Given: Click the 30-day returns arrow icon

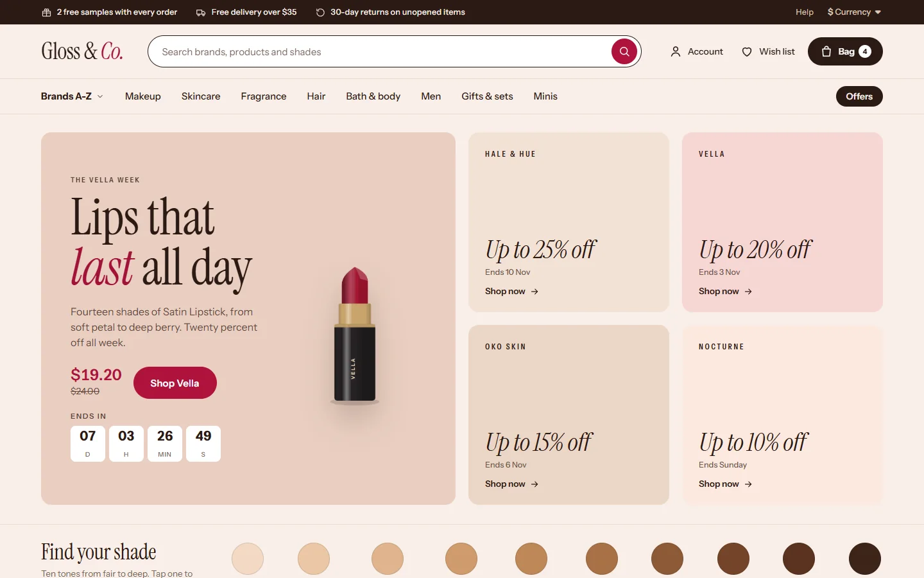Looking at the screenshot, I should [320, 12].
